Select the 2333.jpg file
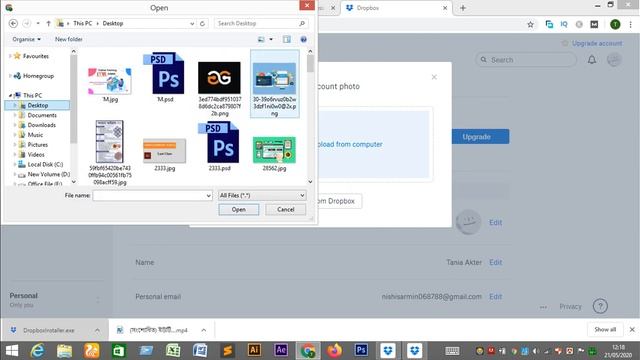This screenshot has height=360, width=640. 164,154
